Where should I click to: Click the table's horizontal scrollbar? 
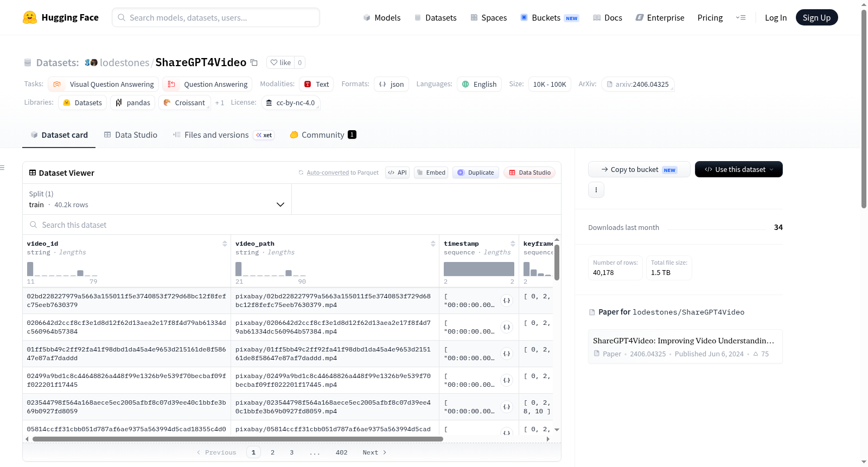pyautogui.click(x=238, y=439)
